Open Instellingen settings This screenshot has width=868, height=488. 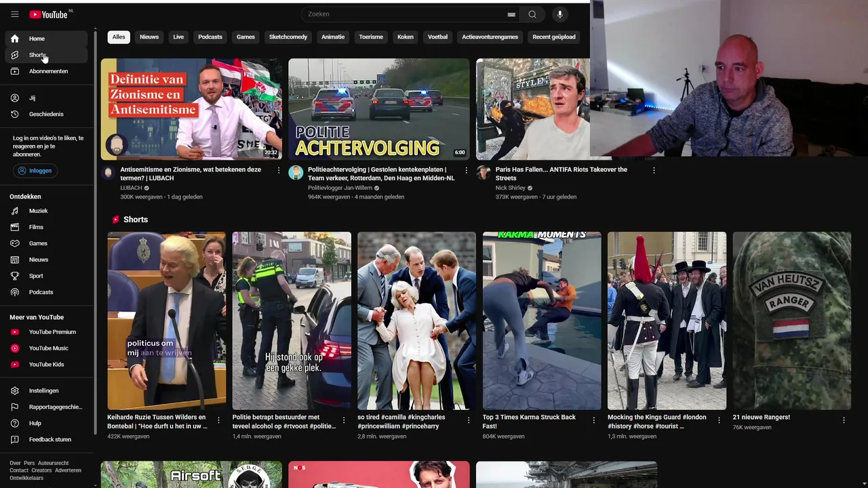(46, 390)
